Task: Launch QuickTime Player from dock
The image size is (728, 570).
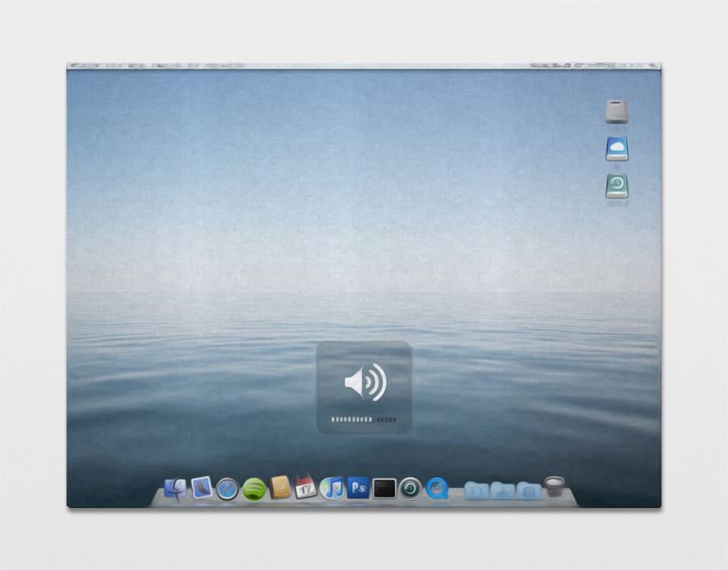Action: [x=438, y=488]
